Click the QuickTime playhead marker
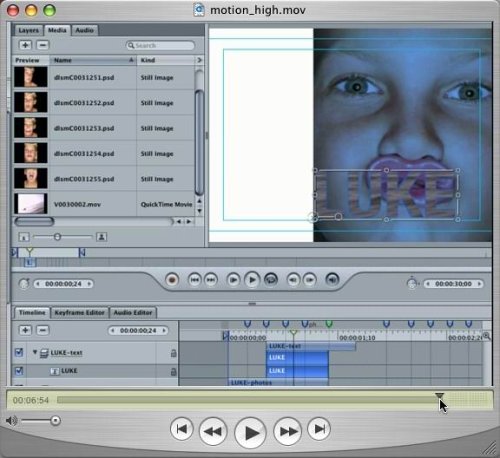Screen dimensions: 500x458 tap(440, 396)
